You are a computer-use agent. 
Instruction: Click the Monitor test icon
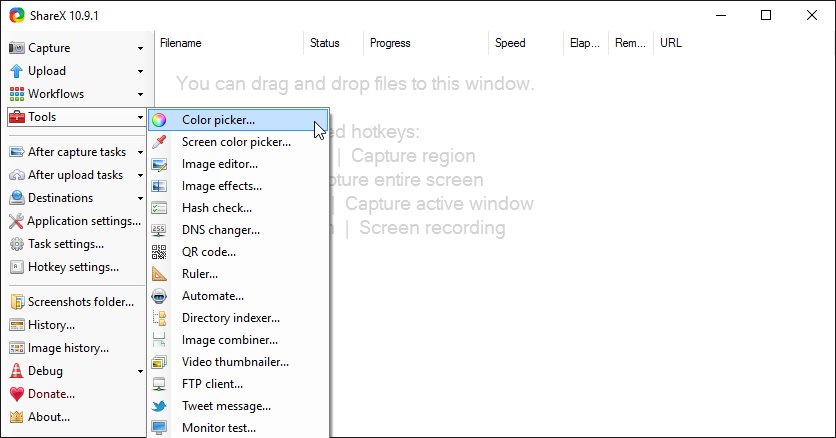[159, 427]
